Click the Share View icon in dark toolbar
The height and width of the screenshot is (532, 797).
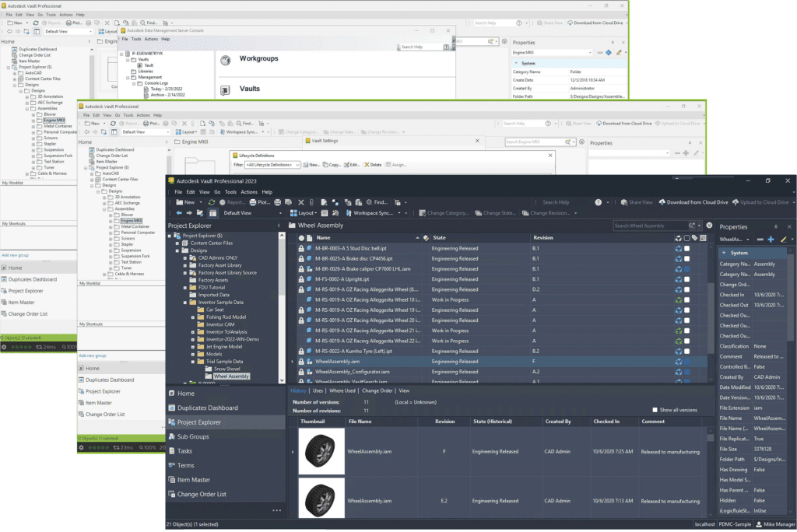[x=636, y=202]
